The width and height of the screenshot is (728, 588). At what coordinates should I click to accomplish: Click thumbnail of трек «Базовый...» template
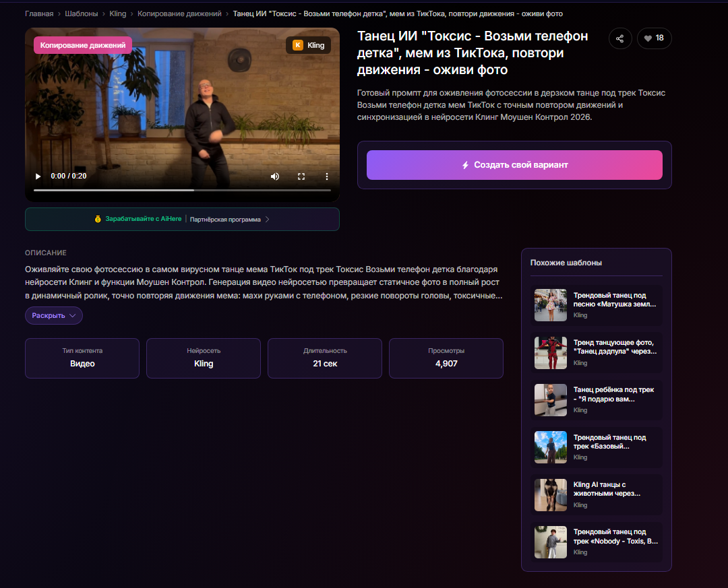coord(551,447)
